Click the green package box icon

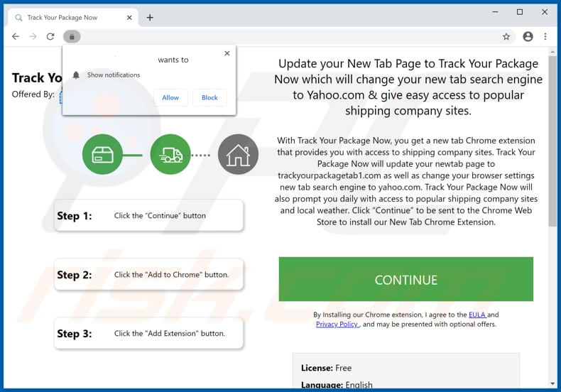(x=102, y=154)
